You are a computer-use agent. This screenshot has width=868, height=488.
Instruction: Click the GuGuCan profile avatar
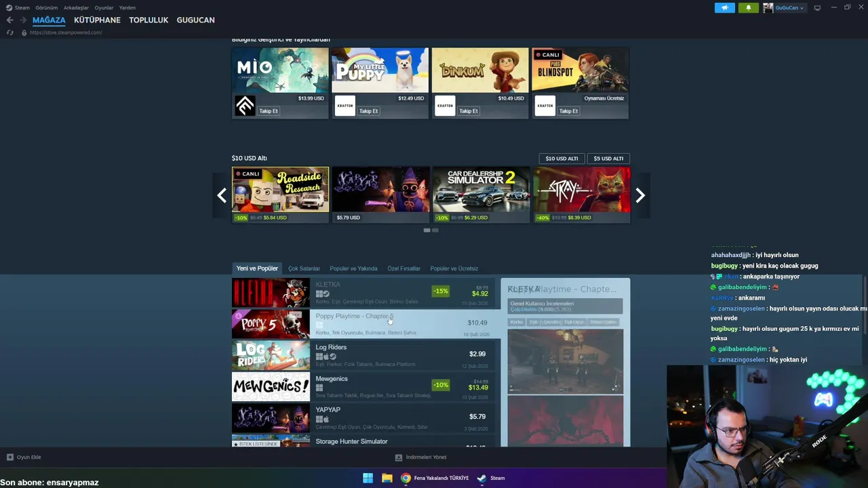pyautogui.click(x=768, y=7)
